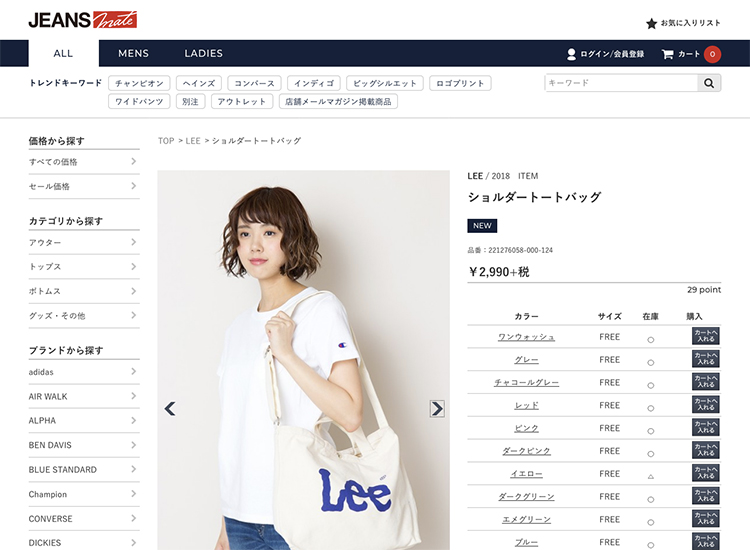Click the search magnifier icon
This screenshot has height=550, width=750.
[x=709, y=83]
